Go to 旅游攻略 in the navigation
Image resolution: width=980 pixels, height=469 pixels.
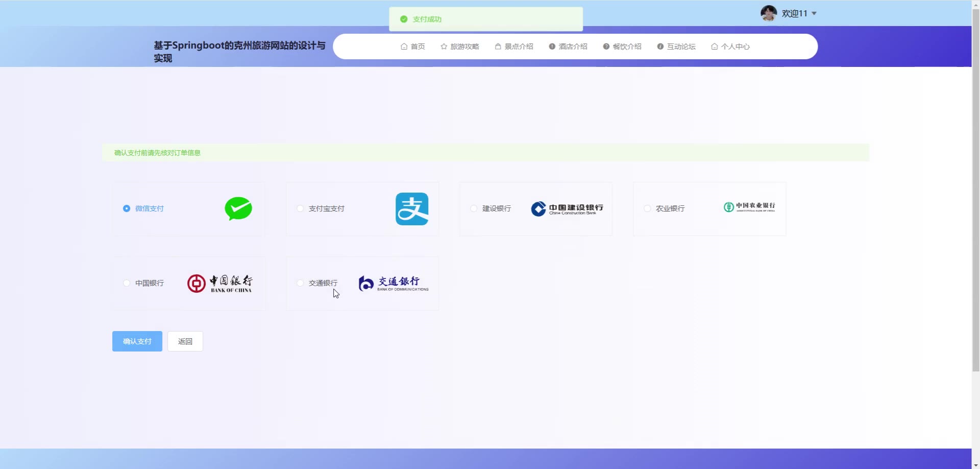(460, 46)
